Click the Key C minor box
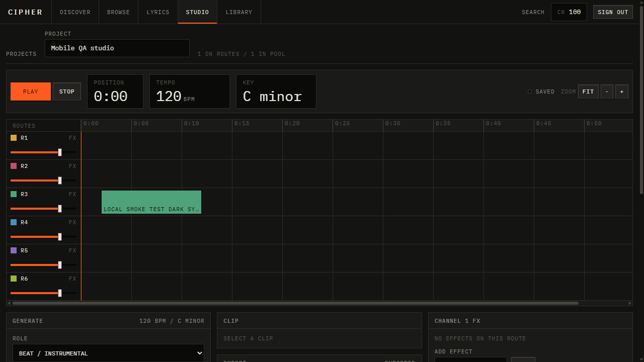 click(276, 92)
